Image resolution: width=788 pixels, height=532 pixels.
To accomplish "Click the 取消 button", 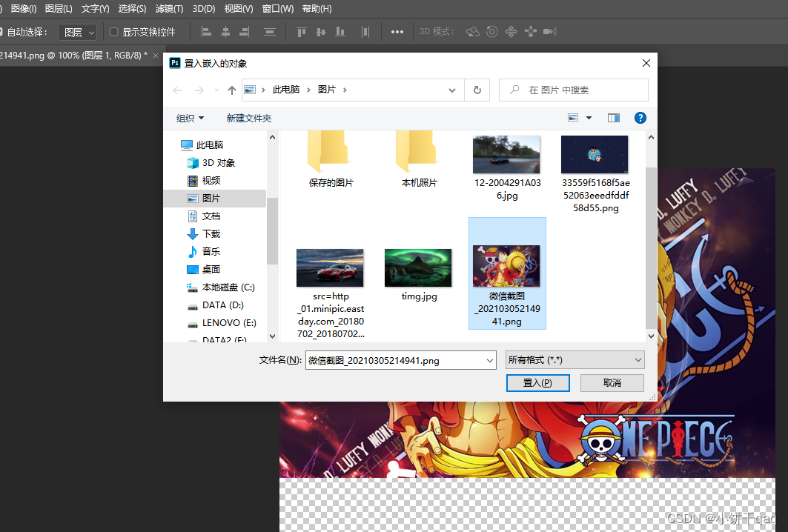I will [x=612, y=383].
